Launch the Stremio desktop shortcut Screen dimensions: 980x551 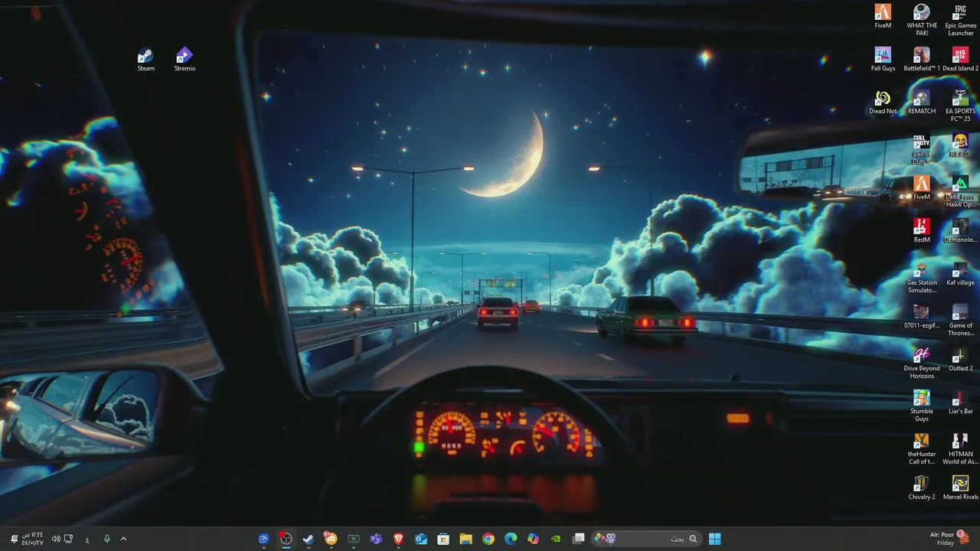[x=185, y=60]
